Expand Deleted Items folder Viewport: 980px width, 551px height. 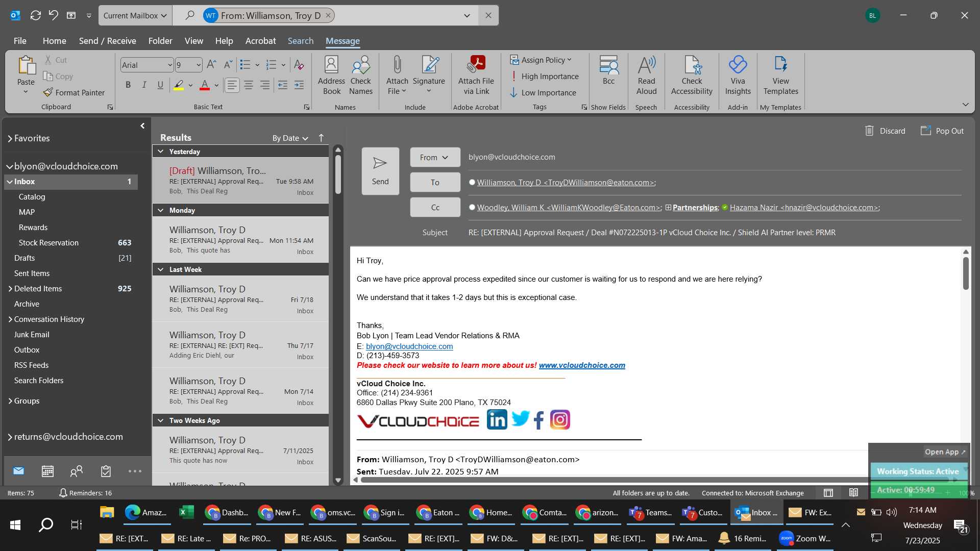(10, 288)
